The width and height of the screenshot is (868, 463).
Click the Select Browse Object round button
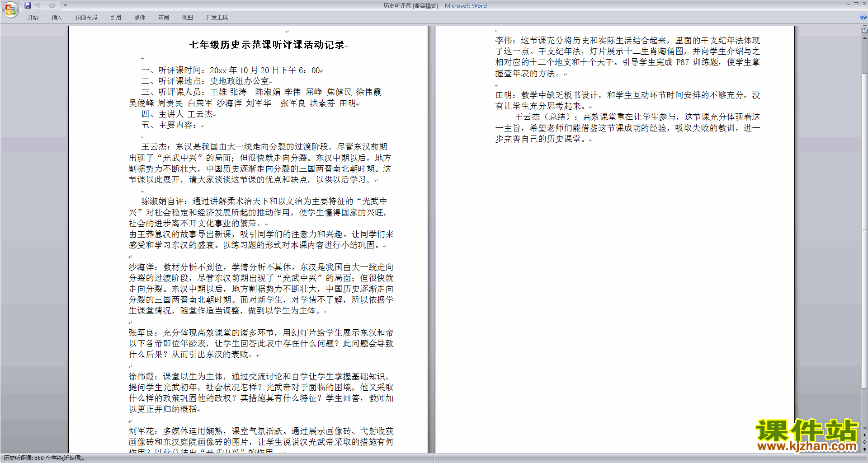pos(865,442)
